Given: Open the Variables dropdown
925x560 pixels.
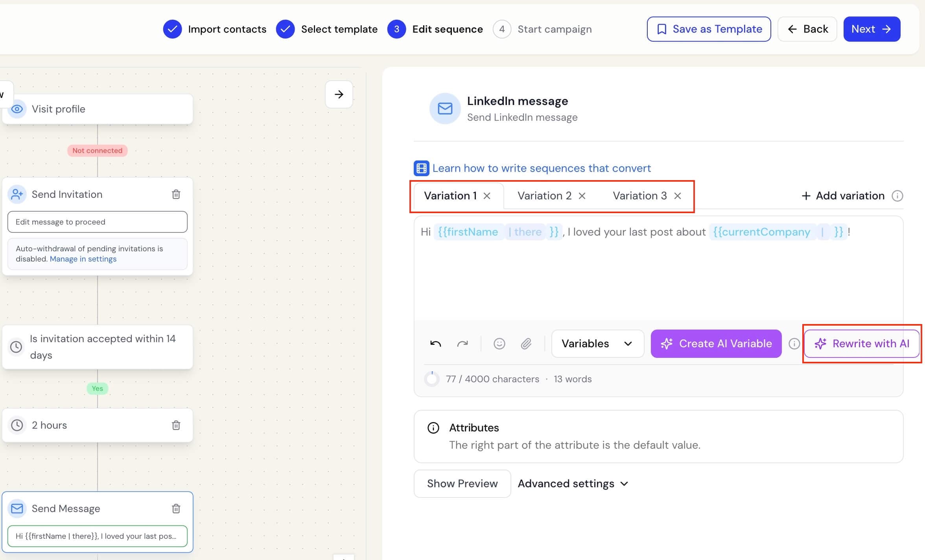Looking at the screenshot, I should [x=597, y=344].
